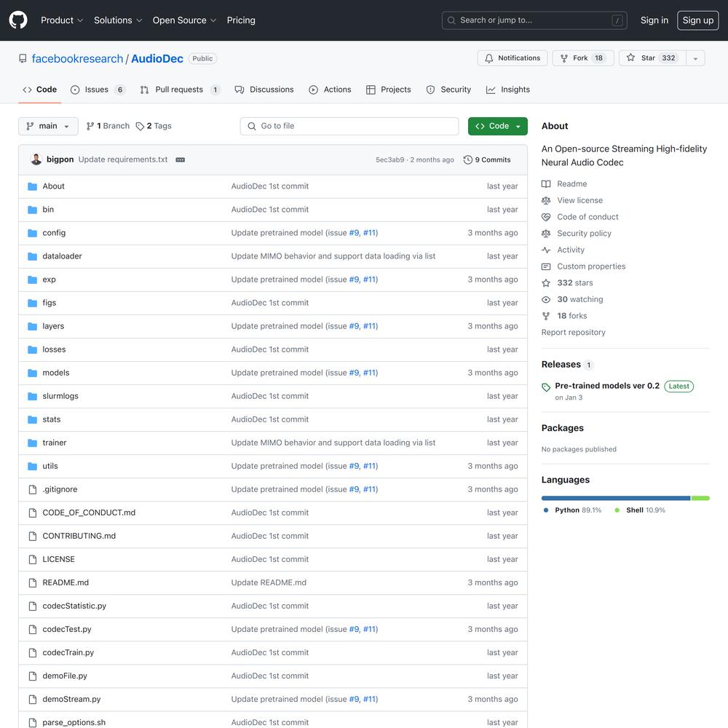Click the Pricing link
Image resolution: width=728 pixels, height=728 pixels.
click(x=241, y=20)
